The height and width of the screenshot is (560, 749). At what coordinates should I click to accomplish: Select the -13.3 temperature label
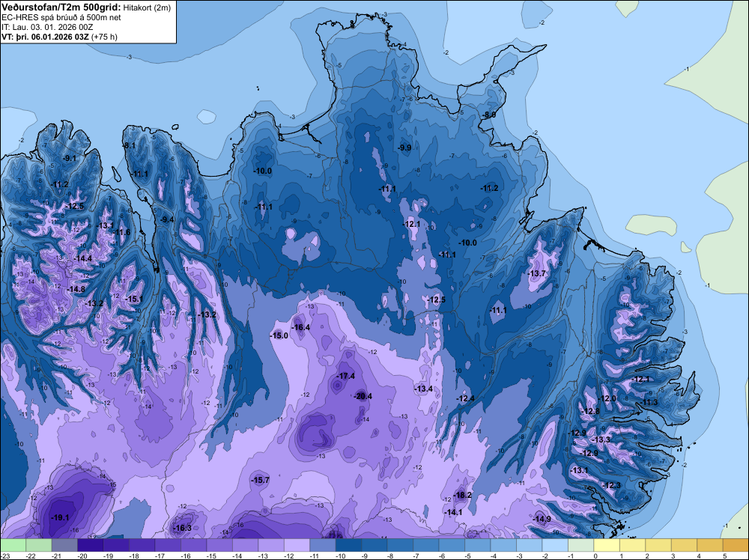click(x=602, y=439)
